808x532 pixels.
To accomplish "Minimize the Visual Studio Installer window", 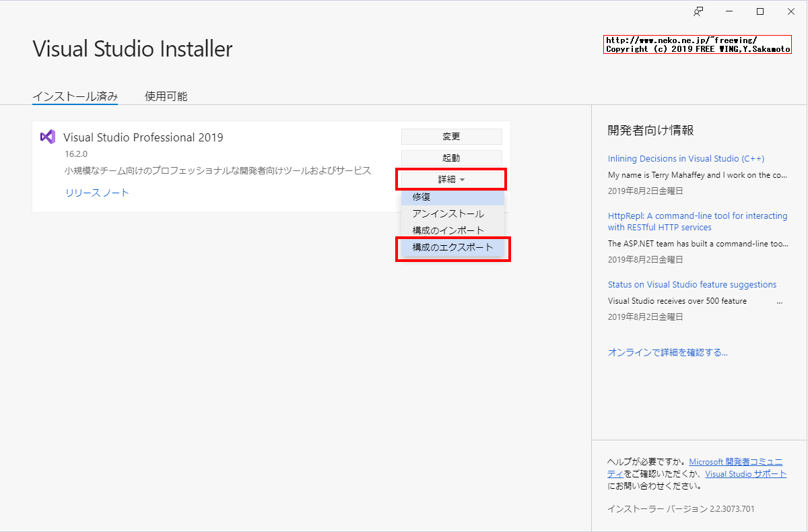I will coord(729,11).
